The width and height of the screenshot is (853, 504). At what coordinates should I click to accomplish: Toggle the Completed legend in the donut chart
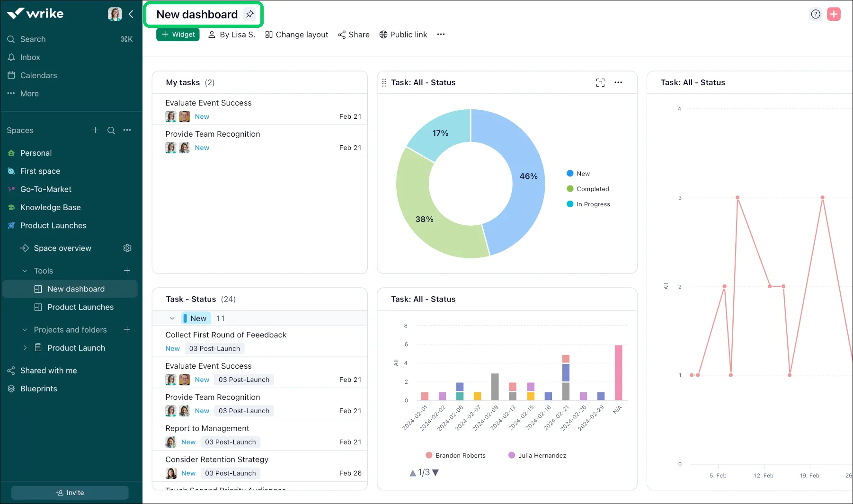(x=587, y=188)
